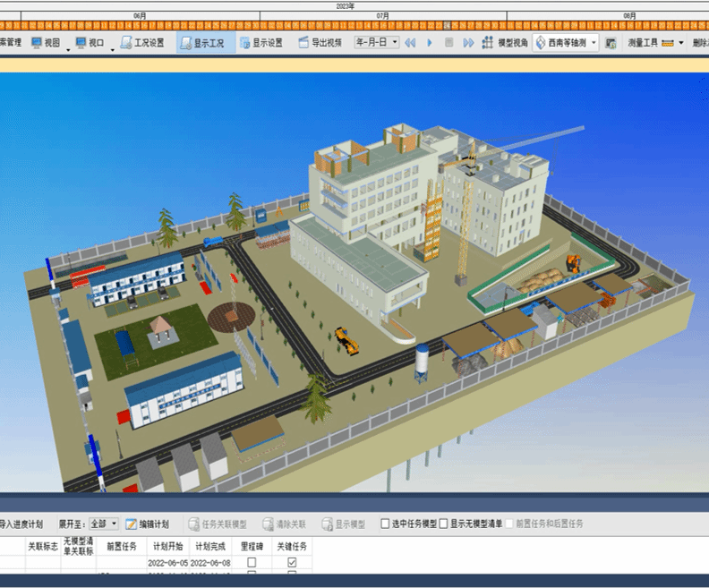Click 导出视频 to export video

pos(320,42)
